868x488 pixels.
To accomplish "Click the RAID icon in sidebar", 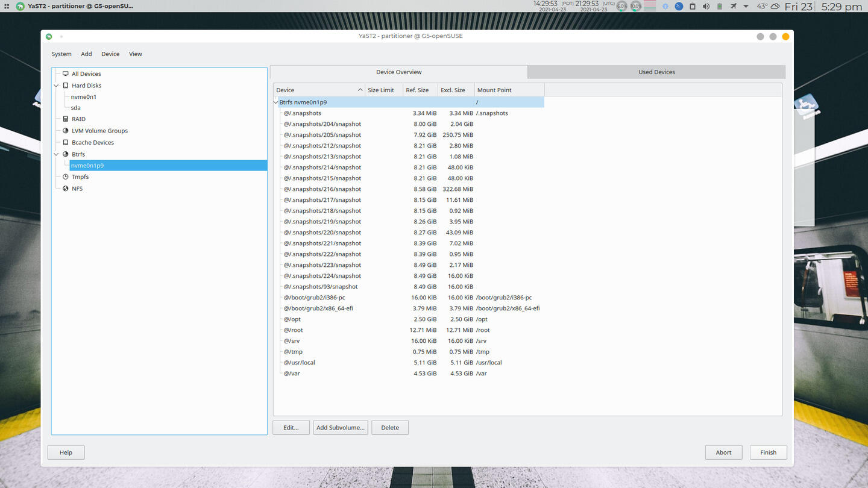I will (66, 119).
